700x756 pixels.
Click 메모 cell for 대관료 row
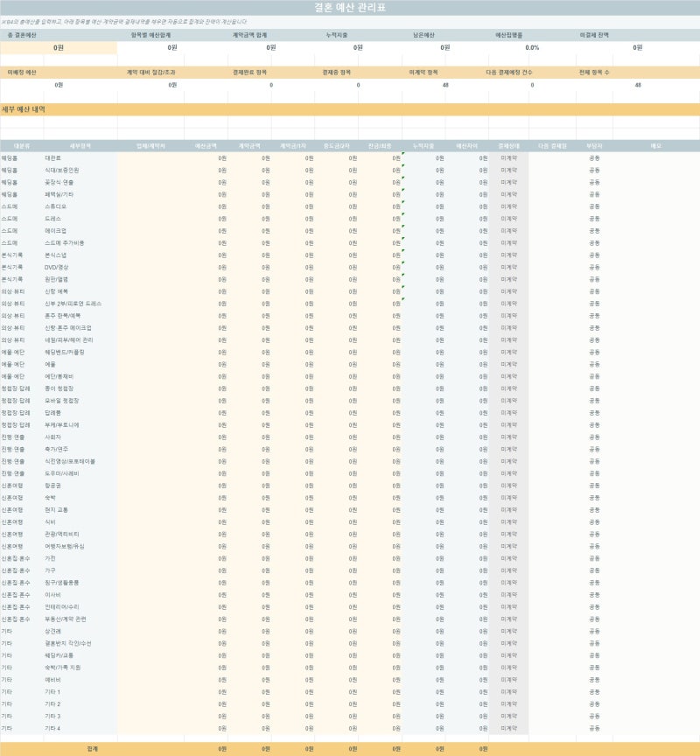click(656, 158)
